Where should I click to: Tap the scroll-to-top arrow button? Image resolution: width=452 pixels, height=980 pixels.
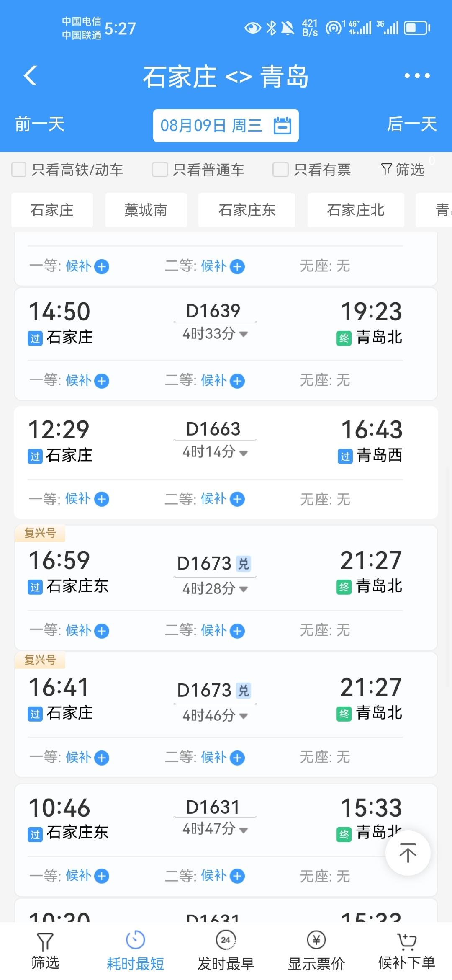click(x=408, y=853)
